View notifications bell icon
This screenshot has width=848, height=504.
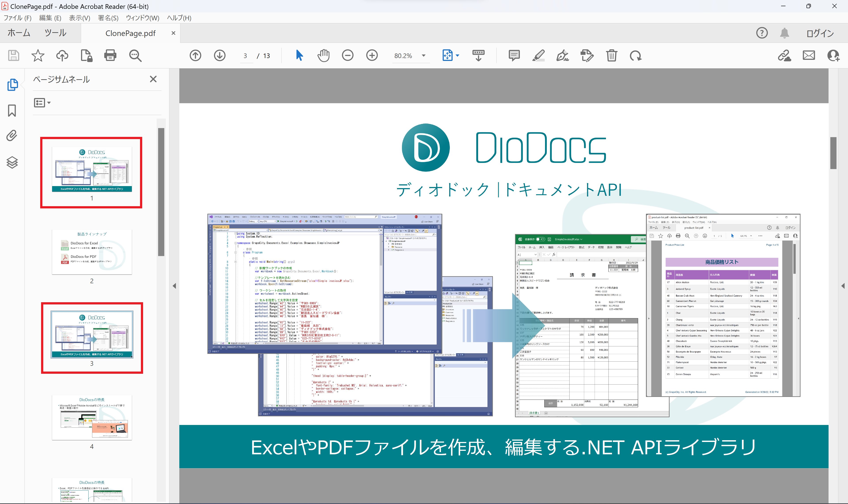click(784, 33)
